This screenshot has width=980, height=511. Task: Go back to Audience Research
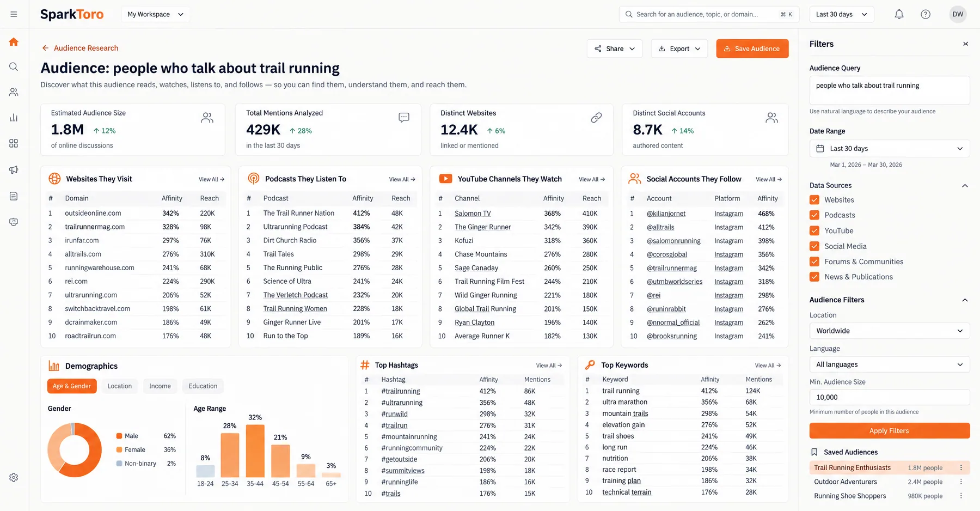pyautogui.click(x=80, y=48)
